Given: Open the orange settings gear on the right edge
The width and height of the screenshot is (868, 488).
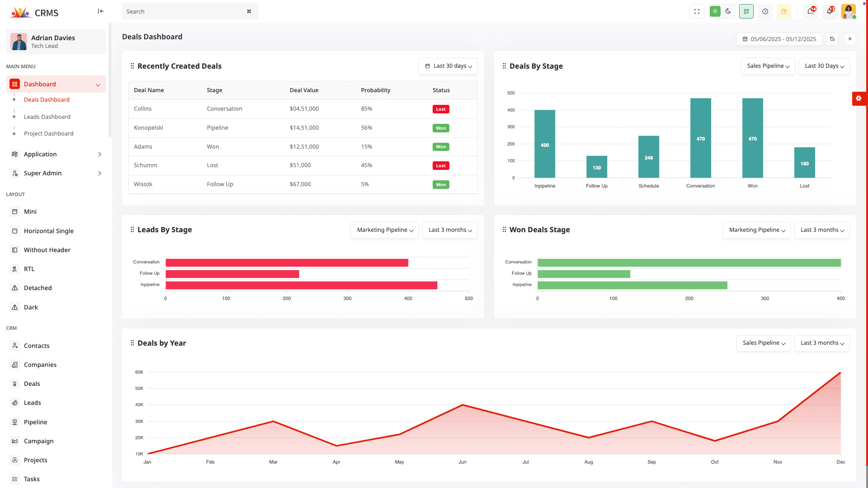Looking at the screenshot, I should 859,99.
